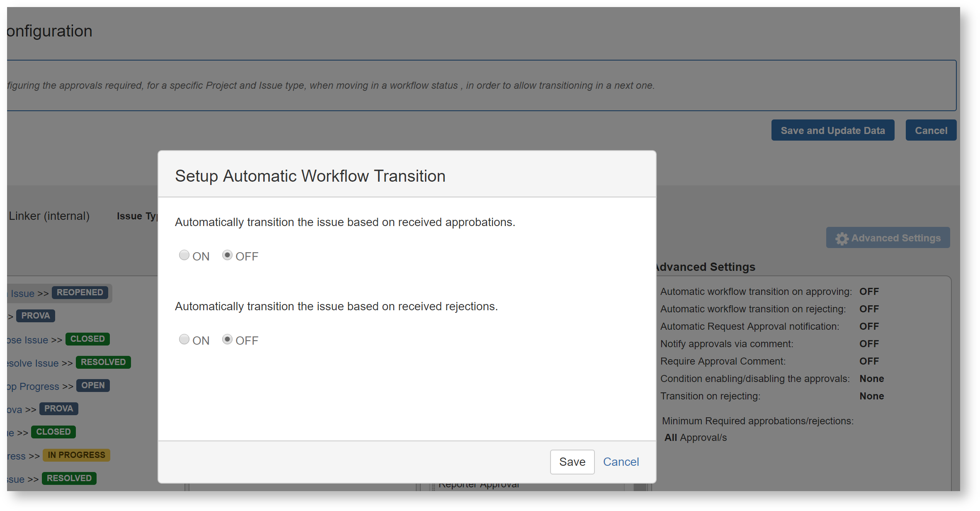Image resolution: width=980 pixels, height=511 pixels.
Task: Click the top-right Cancel button
Action: pyautogui.click(x=931, y=130)
